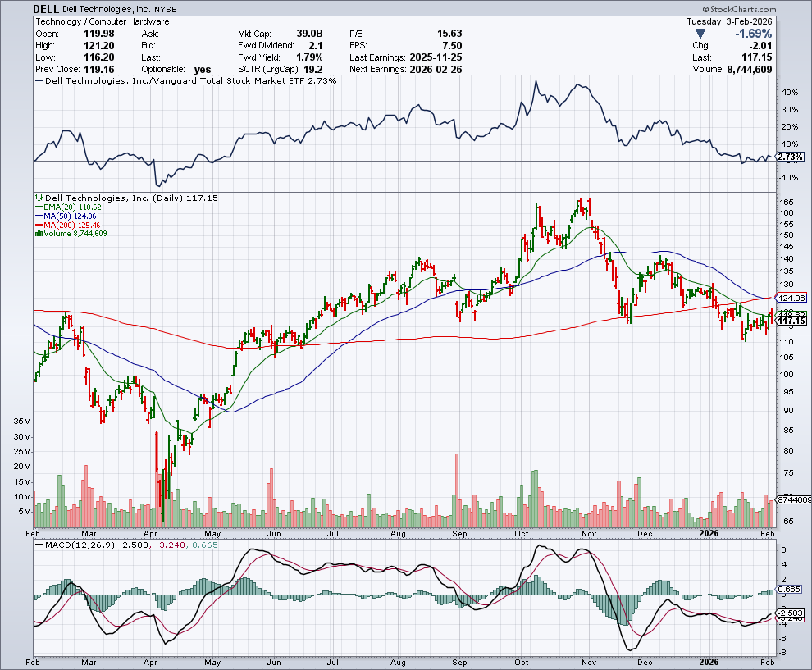Click the Volume 8,744,609 legend entry
This screenshot has width=812, height=670.
point(71,234)
